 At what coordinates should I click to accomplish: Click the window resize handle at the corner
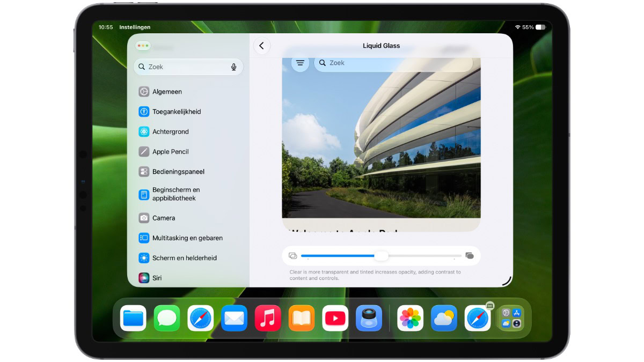click(x=507, y=280)
